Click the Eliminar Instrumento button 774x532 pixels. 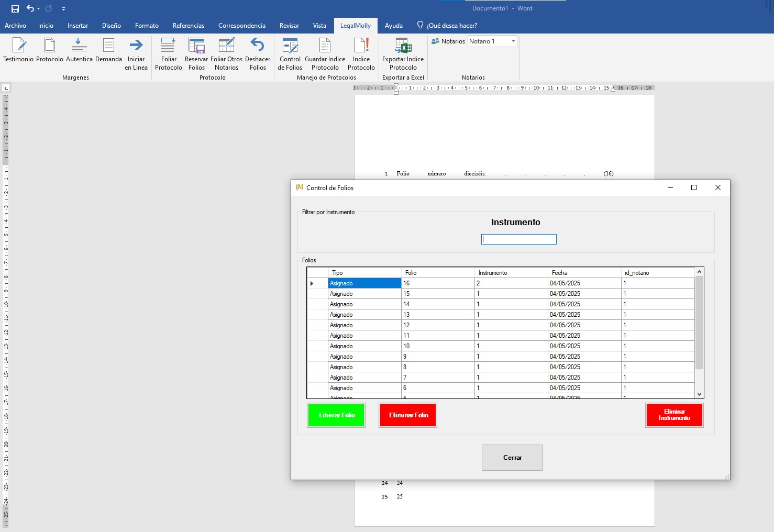click(674, 415)
